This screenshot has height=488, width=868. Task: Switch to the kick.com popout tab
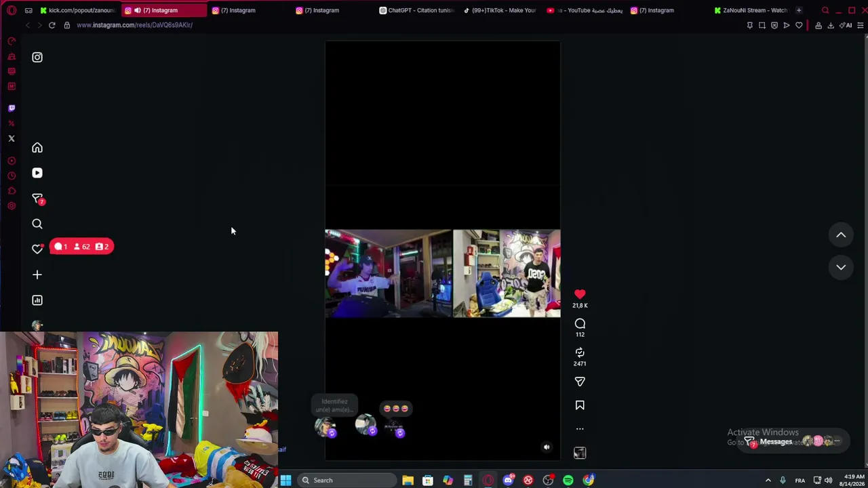coord(78,10)
